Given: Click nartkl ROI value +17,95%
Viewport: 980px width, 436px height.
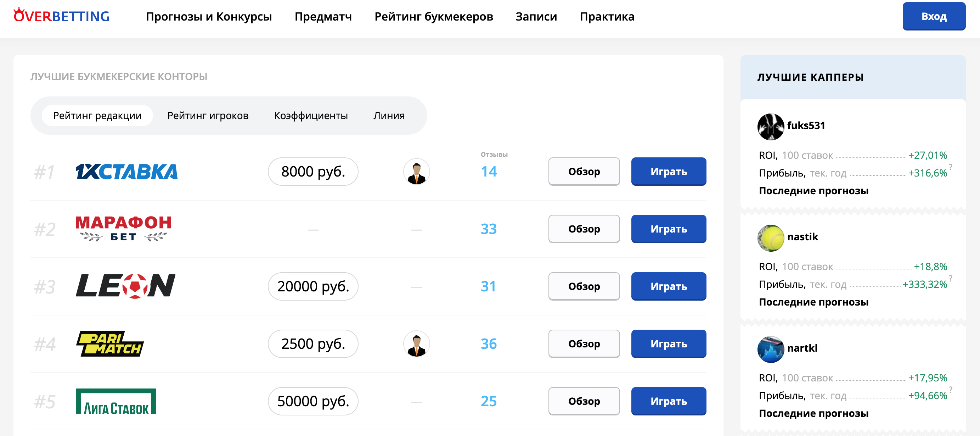Looking at the screenshot, I should click(x=928, y=378).
